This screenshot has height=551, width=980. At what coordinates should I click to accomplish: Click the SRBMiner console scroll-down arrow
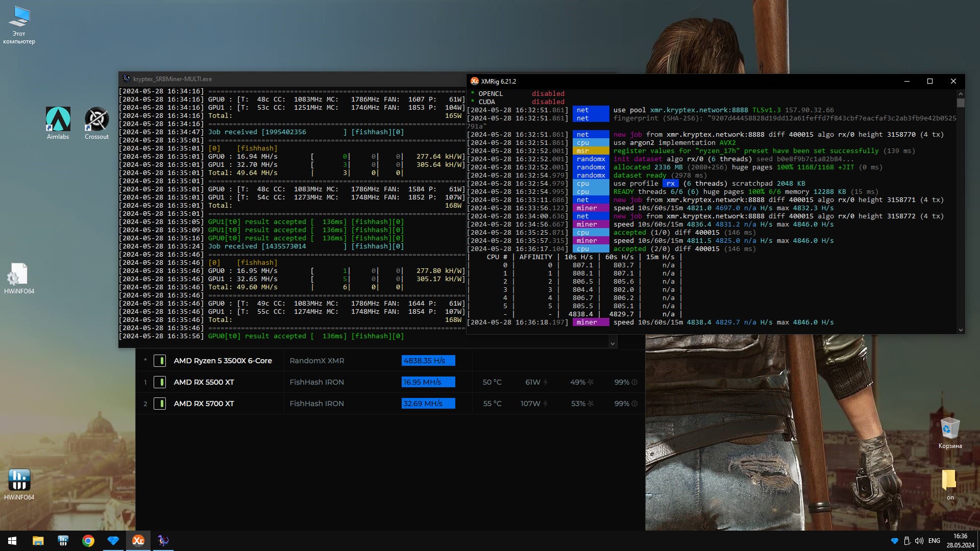tap(612, 343)
